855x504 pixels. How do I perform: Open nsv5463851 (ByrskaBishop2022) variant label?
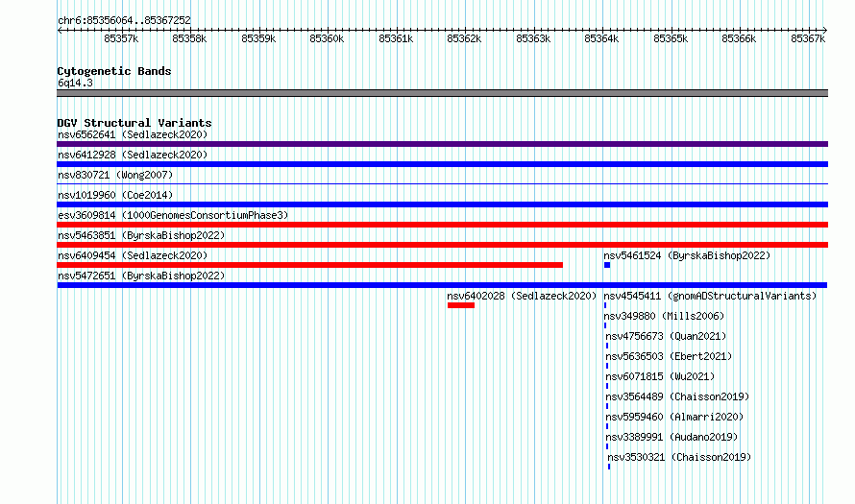[x=141, y=235]
